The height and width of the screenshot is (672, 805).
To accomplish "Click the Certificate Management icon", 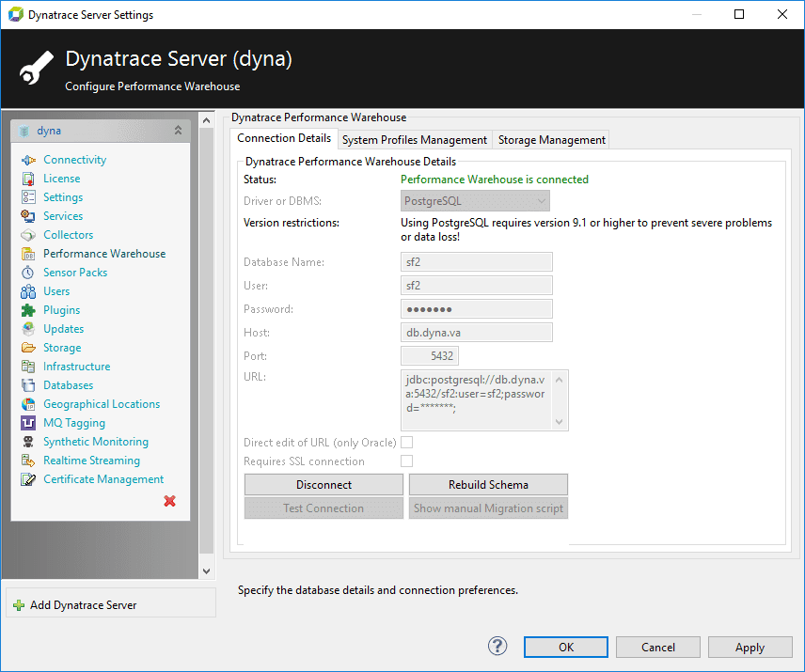I will point(28,479).
